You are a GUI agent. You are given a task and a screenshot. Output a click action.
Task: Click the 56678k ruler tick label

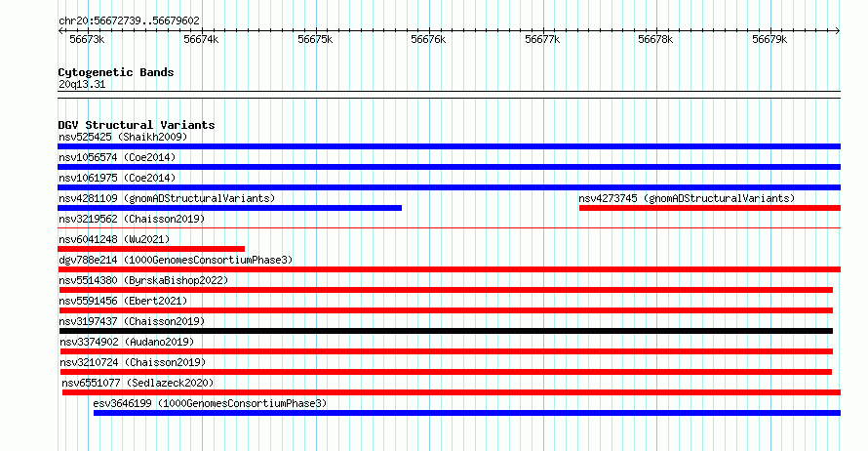[x=655, y=39]
